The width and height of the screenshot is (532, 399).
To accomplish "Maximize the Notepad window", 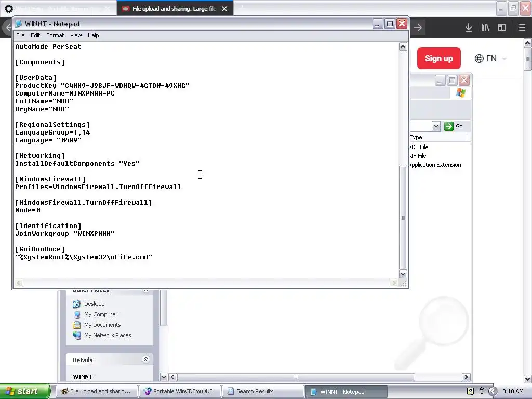I will click(x=390, y=24).
